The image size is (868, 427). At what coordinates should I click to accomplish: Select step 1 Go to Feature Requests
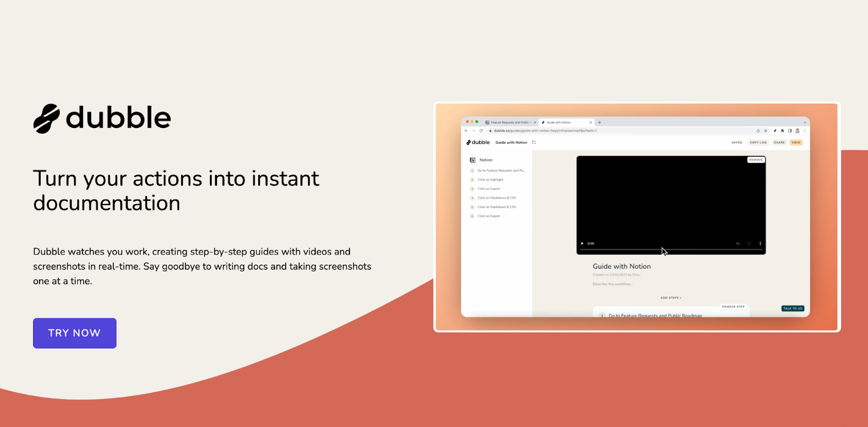pyautogui.click(x=498, y=170)
